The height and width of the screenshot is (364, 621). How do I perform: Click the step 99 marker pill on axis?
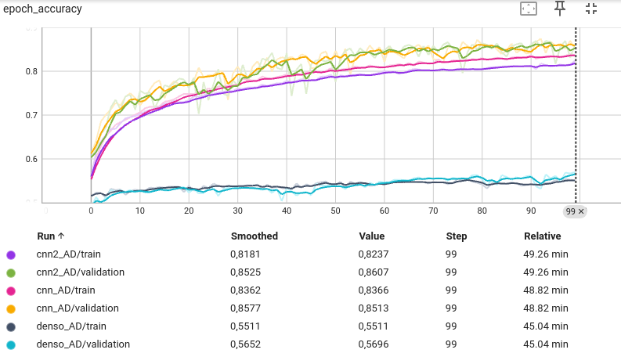[x=570, y=211]
